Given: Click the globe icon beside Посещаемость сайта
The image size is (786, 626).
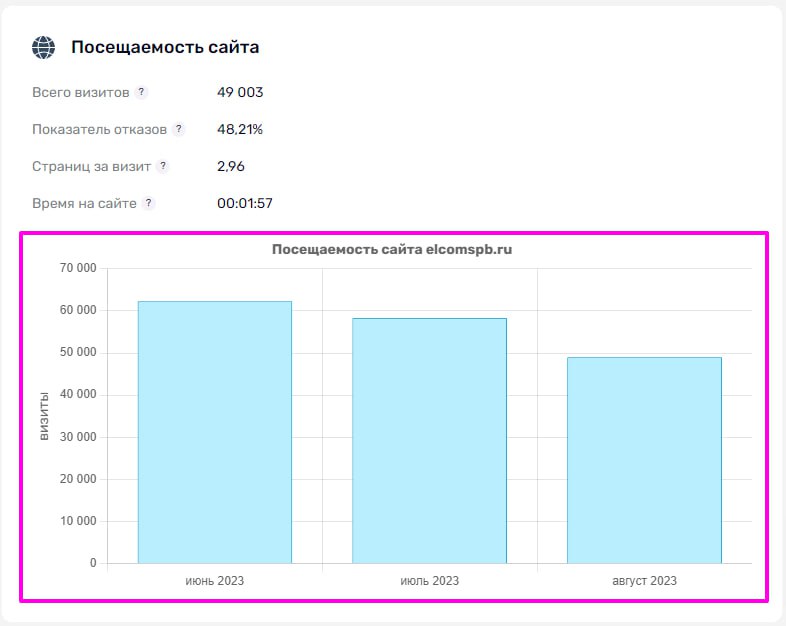Looking at the screenshot, I should 44,47.
